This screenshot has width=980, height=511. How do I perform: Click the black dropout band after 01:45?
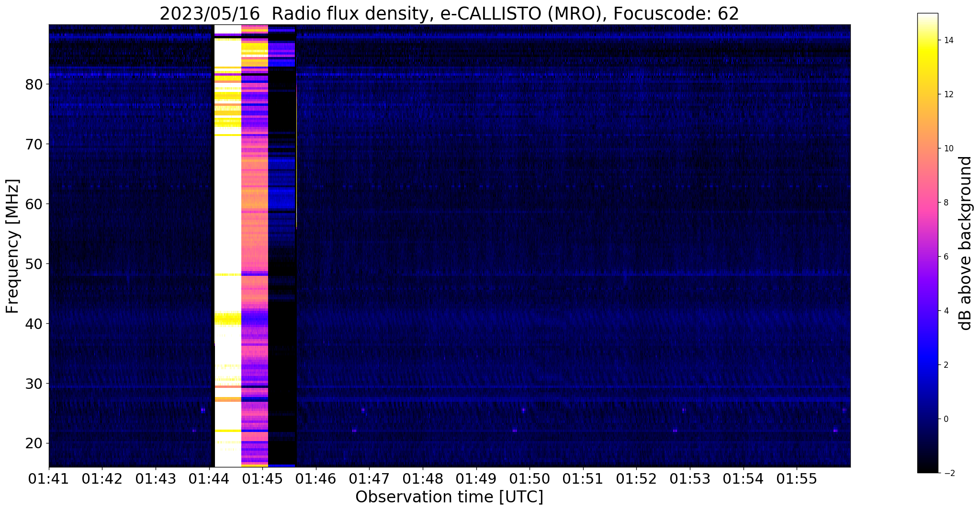[282, 246]
